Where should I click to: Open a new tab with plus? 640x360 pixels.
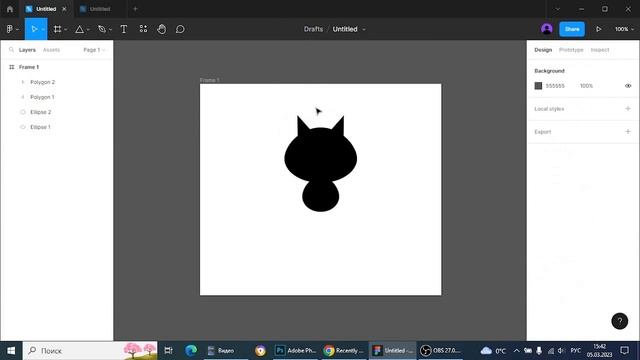pyautogui.click(x=135, y=9)
